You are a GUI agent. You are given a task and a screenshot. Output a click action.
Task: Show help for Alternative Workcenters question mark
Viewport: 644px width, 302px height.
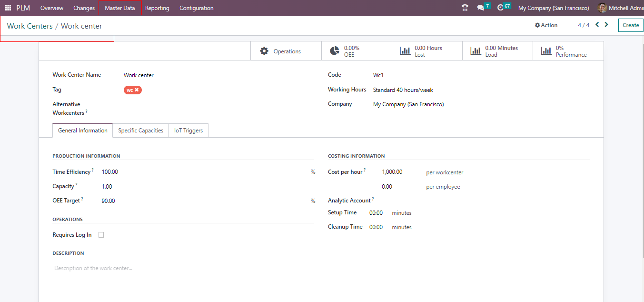[x=86, y=111]
